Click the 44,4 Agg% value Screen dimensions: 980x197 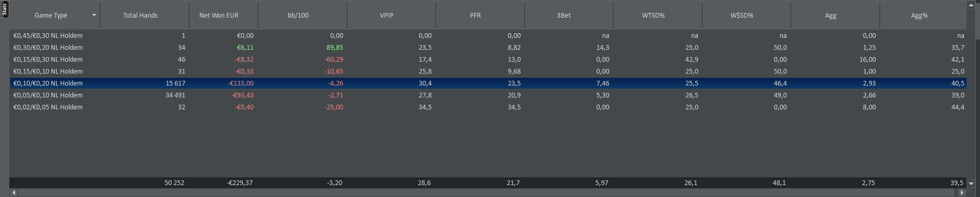click(x=958, y=107)
